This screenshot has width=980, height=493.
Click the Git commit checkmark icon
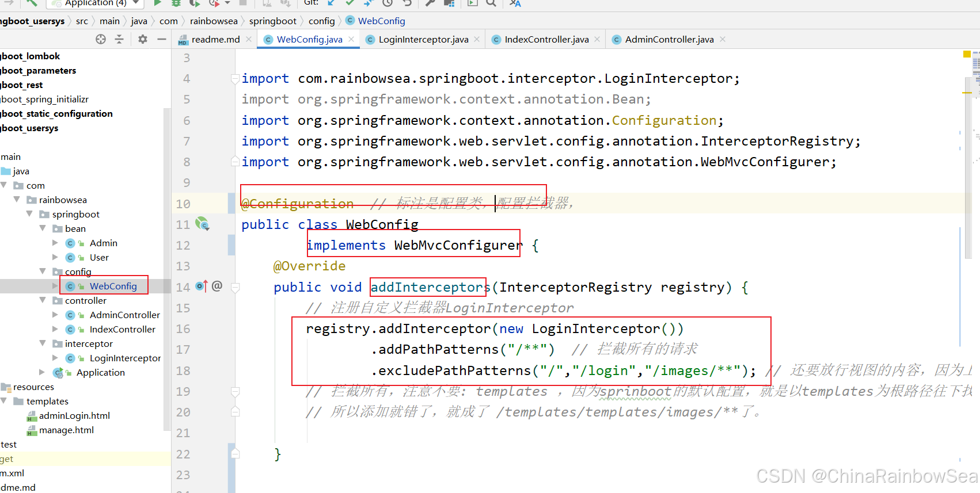pos(350,3)
